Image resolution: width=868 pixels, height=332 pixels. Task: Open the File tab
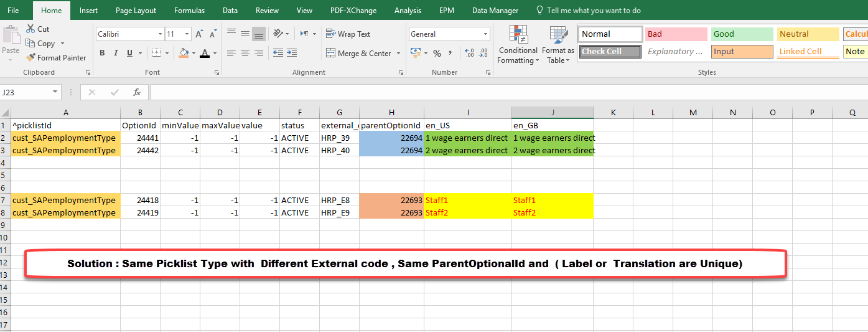pyautogui.click(x=13, y=11)
